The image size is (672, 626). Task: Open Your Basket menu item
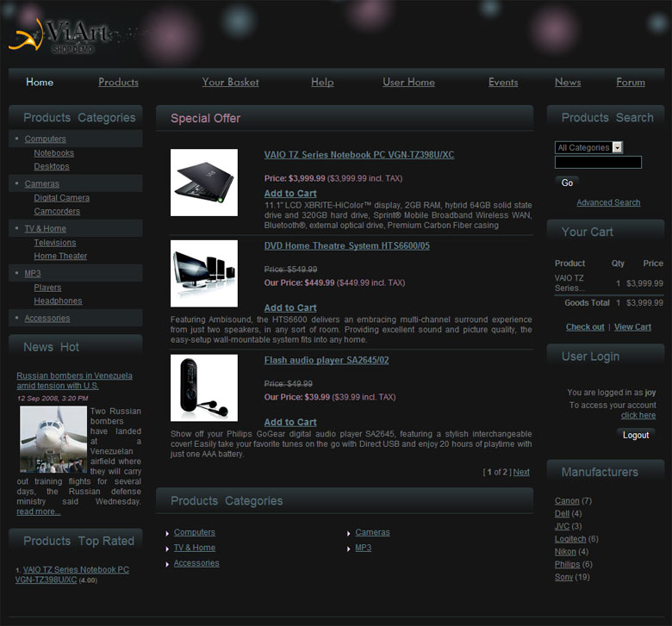pos(230,82)
